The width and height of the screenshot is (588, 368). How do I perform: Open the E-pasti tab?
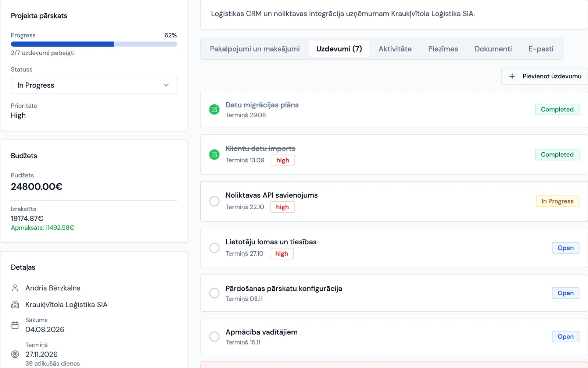point(541,49)
